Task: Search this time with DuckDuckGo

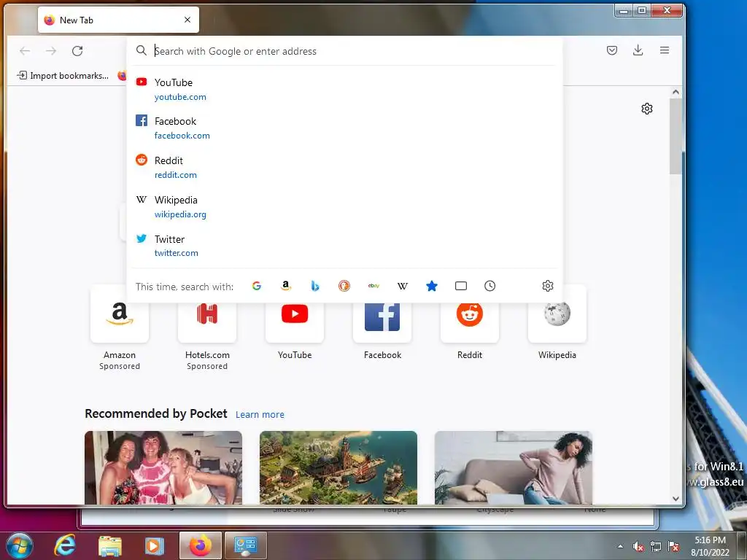Action: pos(344,286)
